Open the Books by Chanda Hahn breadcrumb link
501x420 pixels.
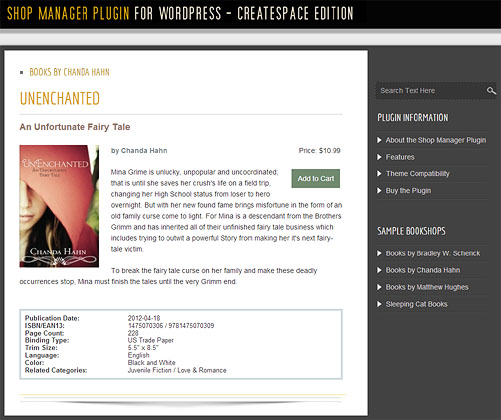point(69,72)
